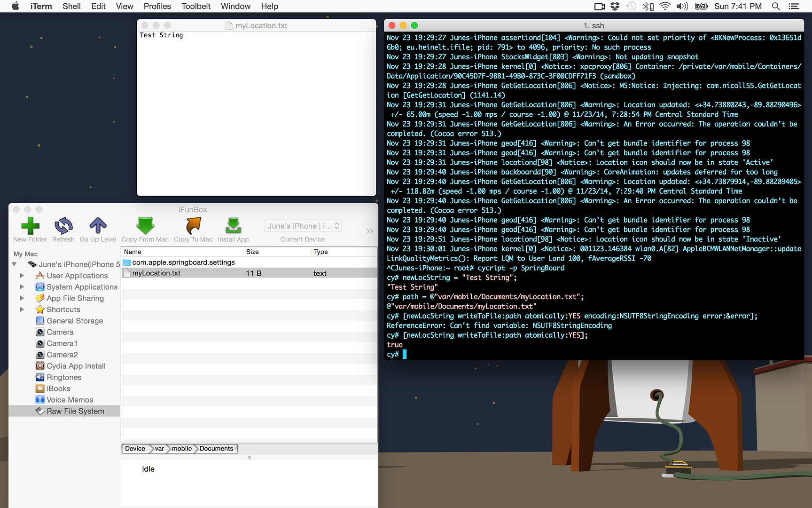The height and width of the screenshot is (508, 812).
Task: Select User Applications in sidebar
Action: [77, 276]
